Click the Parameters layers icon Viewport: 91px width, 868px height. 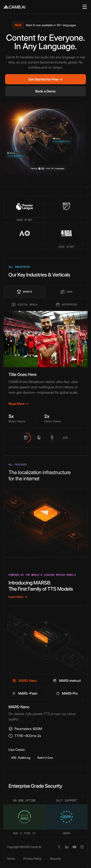10,729
